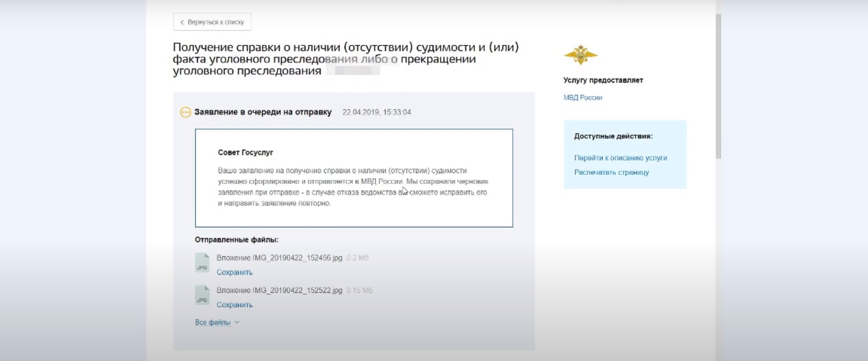Click the yellow pending status icon

pyautogui.click(x=185, y=112)
